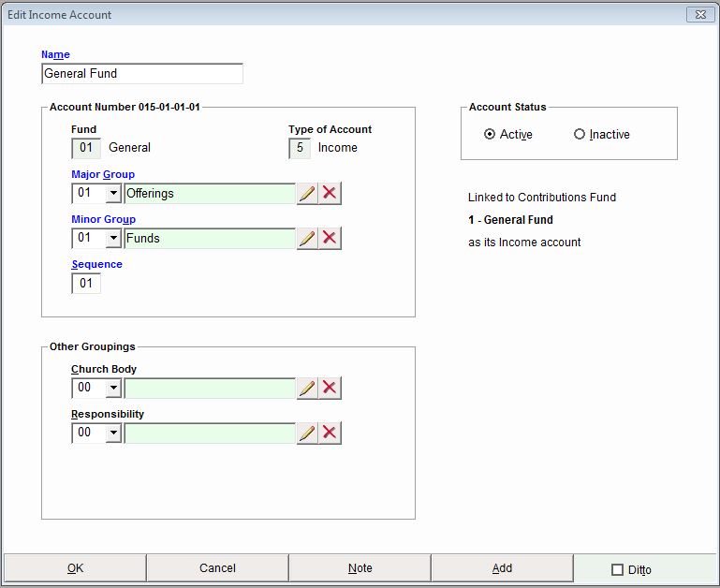This screenshot has width=720, height=588.
Task: Open the Note button
Action: click(x=360, y=568)
